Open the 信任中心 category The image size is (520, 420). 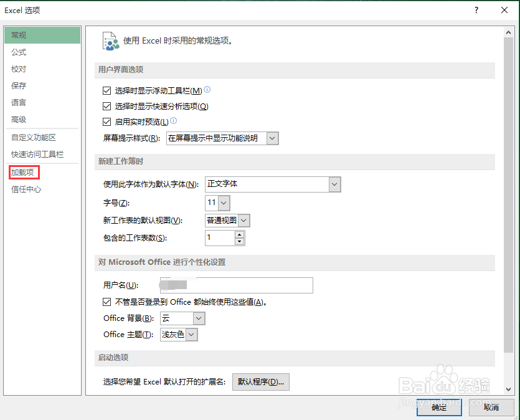[x=42, y=189]
